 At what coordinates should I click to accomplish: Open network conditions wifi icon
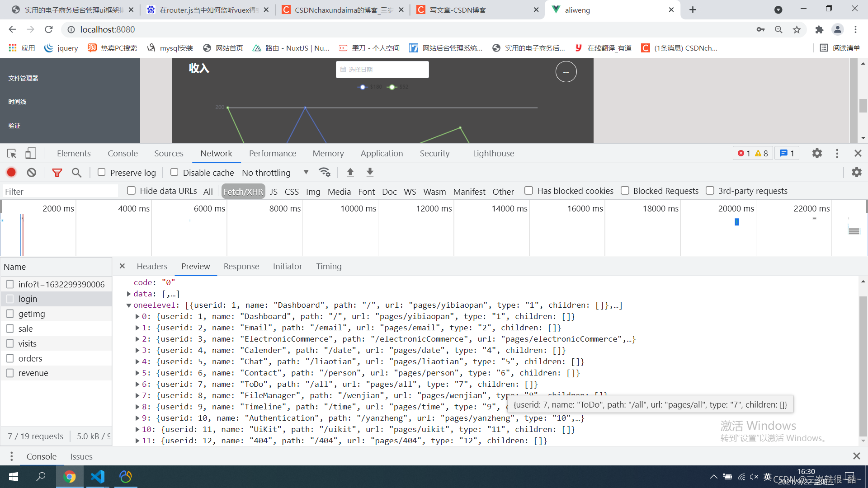pyautogui.click(x=324, y=172)
